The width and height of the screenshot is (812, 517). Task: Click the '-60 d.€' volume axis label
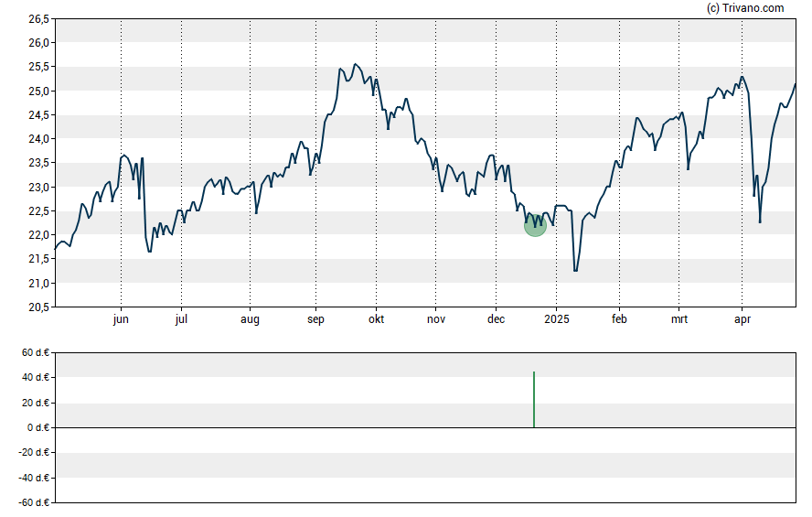[x=34, y=502]
